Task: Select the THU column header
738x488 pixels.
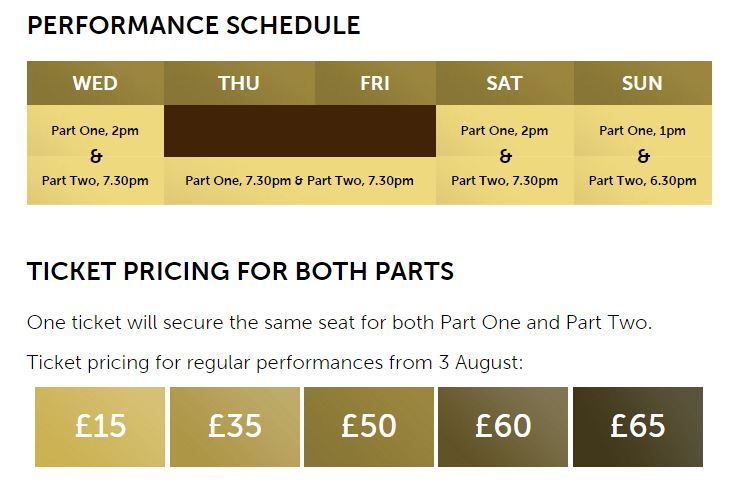Action: [x=239, y=83]
